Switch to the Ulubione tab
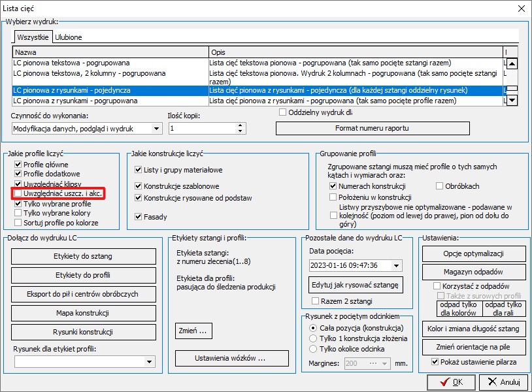This screenshot has height=392, width=532. (x=68, y=37)
